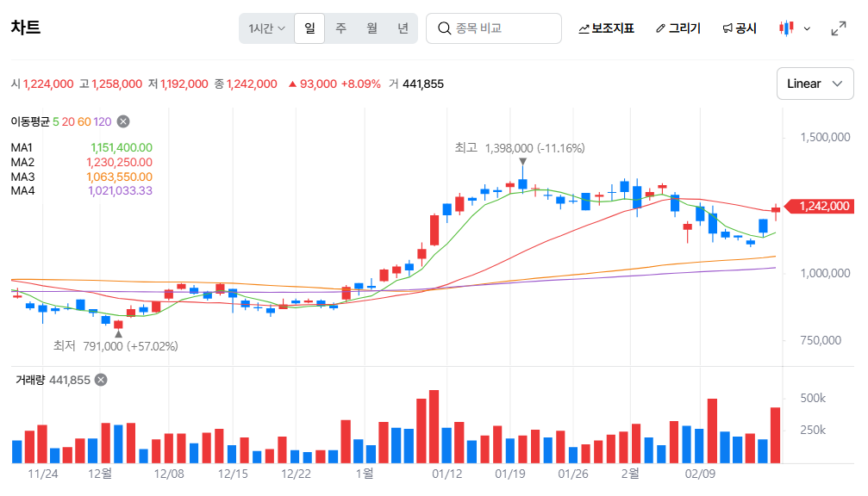Expand the chart type chevron
This screenshot has width=868, height=496.
click(807, 28)
